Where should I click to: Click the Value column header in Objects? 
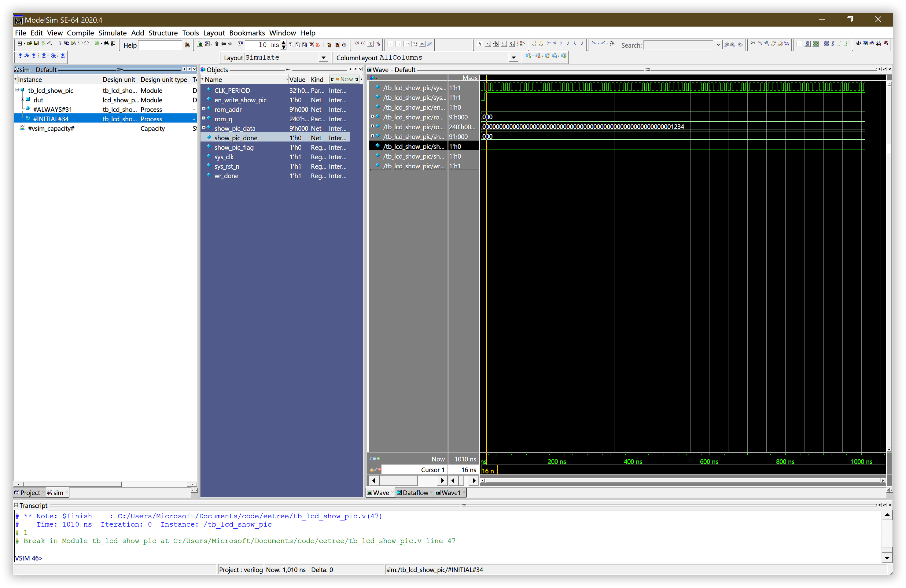297,79
